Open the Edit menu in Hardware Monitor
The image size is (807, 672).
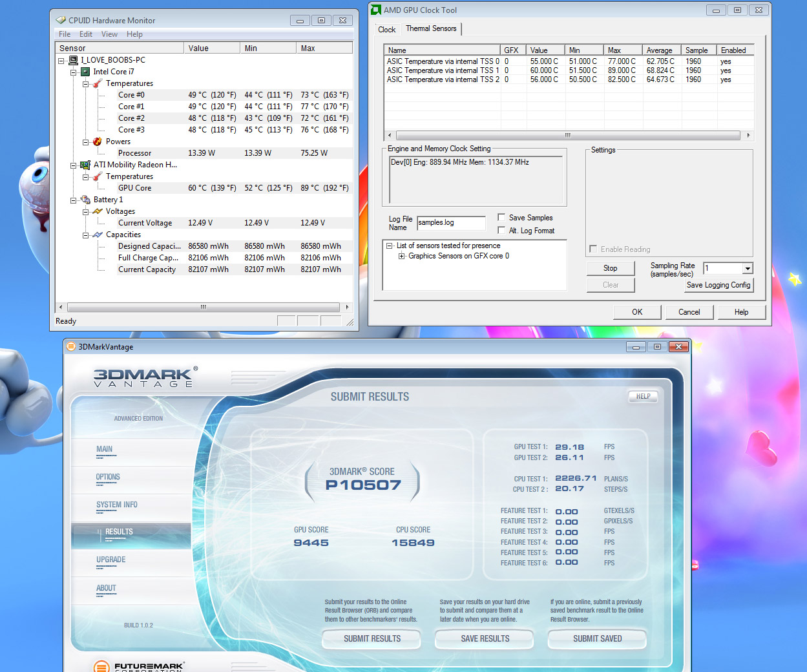[x=86, y=34]
